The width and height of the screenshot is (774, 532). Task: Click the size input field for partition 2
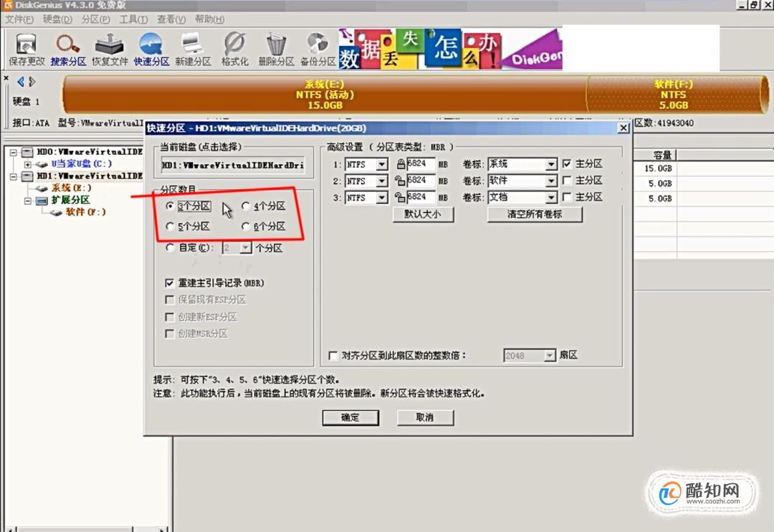click(421, 181)
